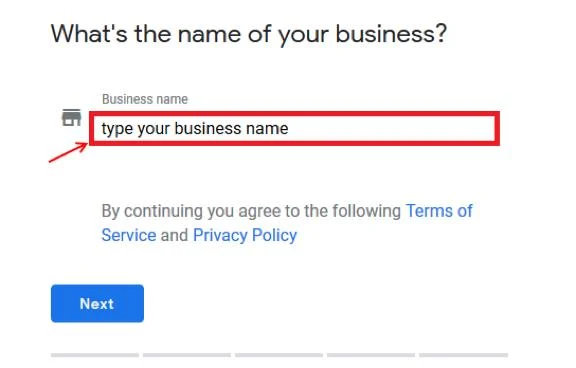Select the third progress bar segment
Screen dimensions: 576x368
(279, 355)
